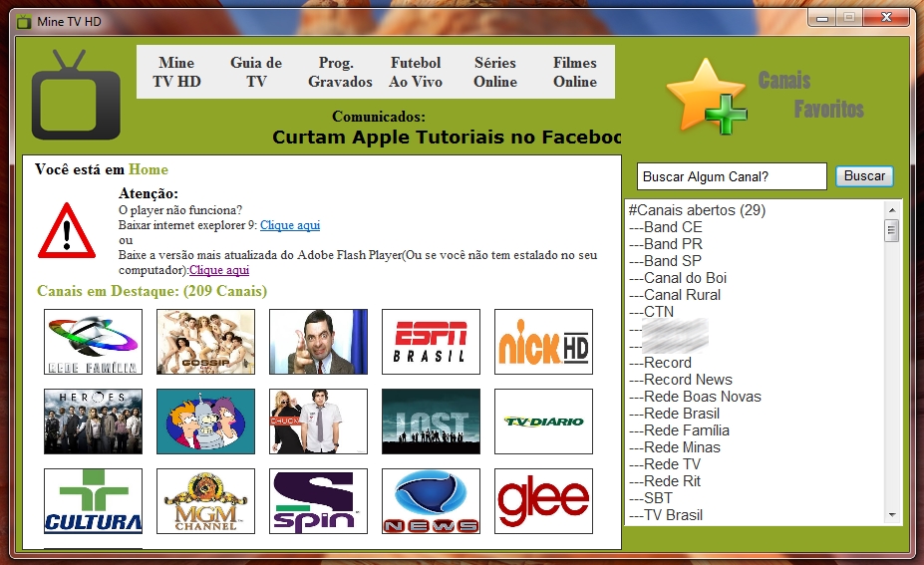Open the Record News logo thumbnail
The image size is (924, 565).
(431, 501)
